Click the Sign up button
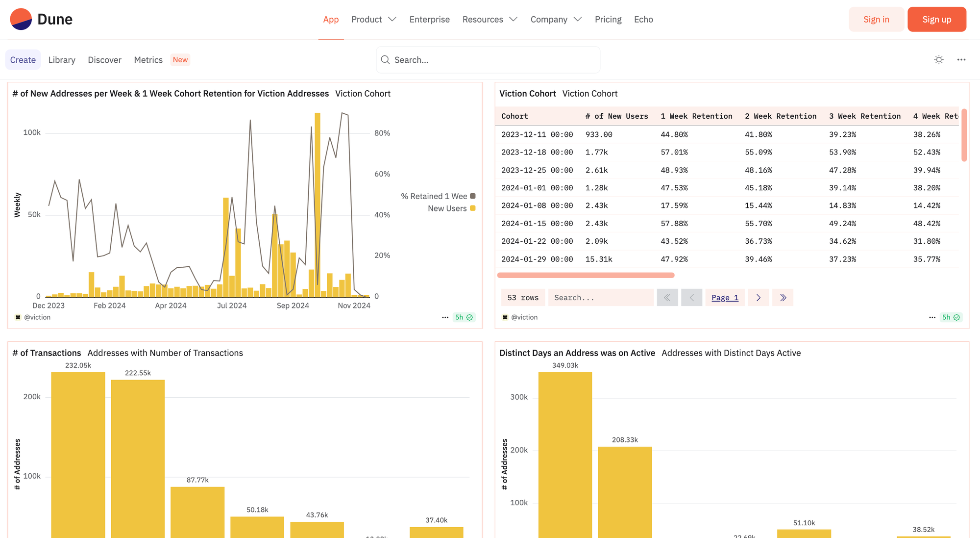Viewport: 980px width, 538px height. click(x=936, y=19)
